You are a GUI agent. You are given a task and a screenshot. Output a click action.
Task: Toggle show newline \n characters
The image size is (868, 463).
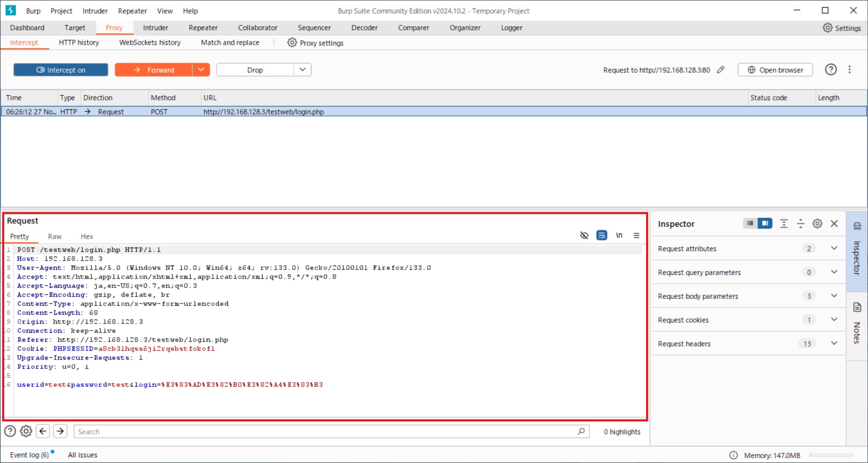tap(619, 235)
